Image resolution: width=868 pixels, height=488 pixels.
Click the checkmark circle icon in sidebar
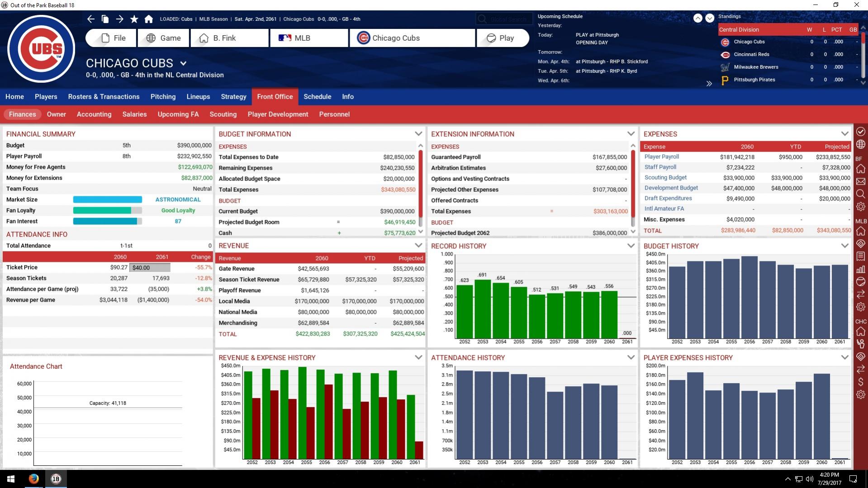[860, 132]
